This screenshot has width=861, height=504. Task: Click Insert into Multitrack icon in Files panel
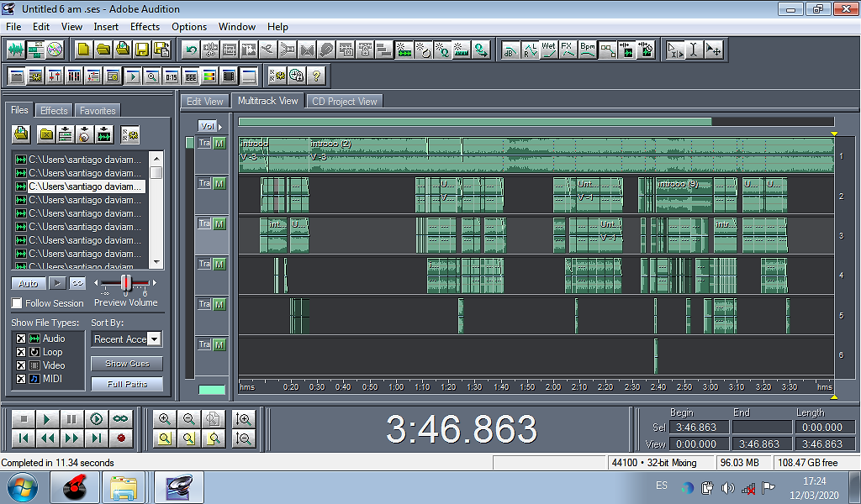[66, 134]
